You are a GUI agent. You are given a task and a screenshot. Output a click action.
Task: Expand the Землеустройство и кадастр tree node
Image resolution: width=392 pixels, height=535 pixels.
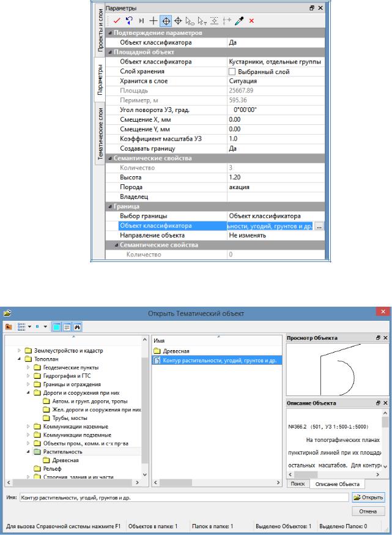click(x=19, y=350)
